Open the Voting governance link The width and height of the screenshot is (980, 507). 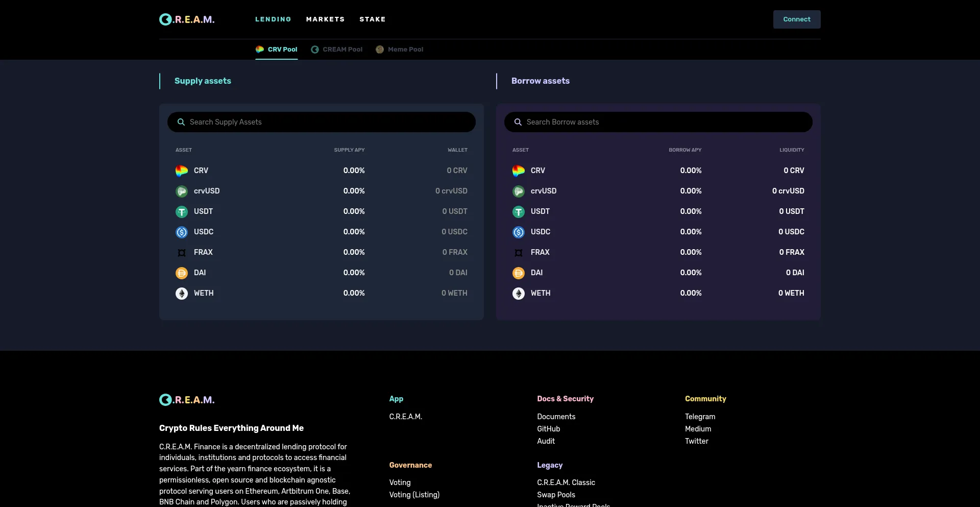point(400,482)
